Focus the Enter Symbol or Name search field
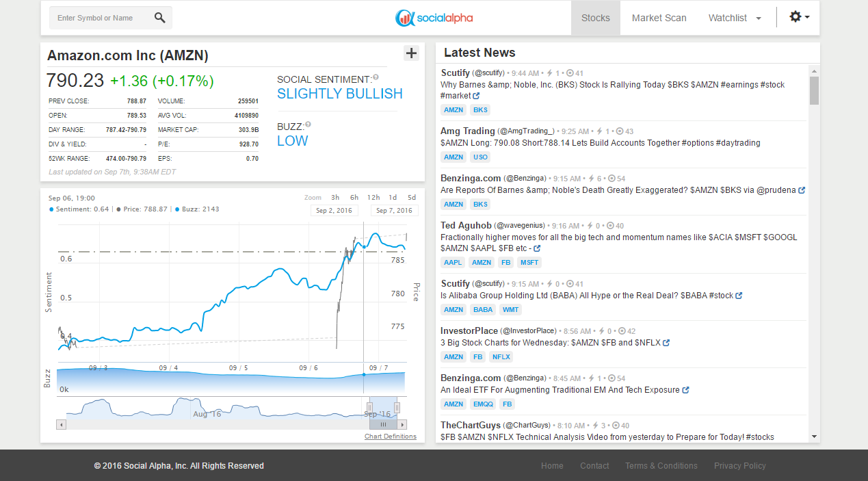The width and height of the screenshot is (868, 481). pyautogui.click(x=101, y=18)
